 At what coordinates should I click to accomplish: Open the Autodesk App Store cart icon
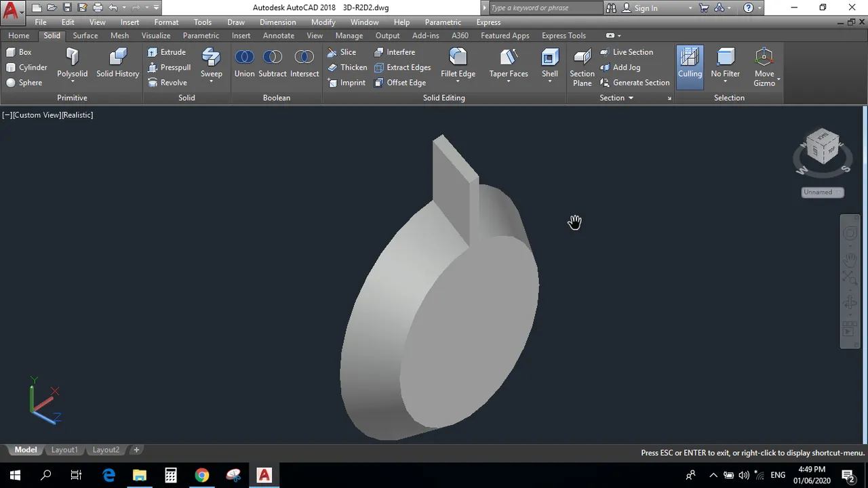point(704,8)
